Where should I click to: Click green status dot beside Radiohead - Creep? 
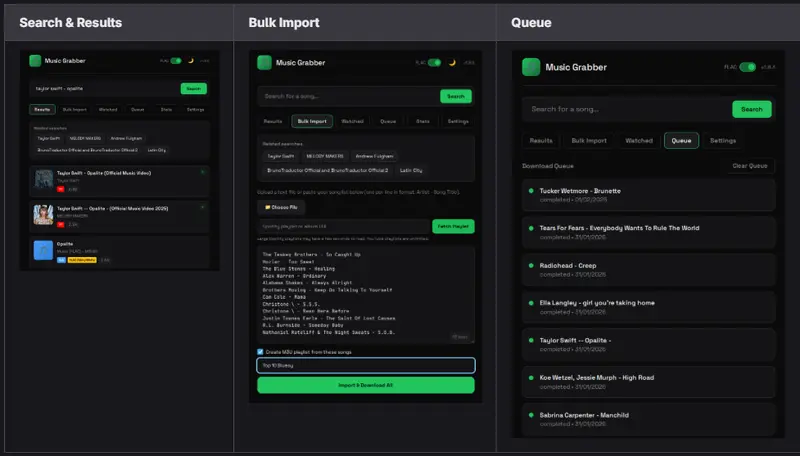[x=531, y=265]
